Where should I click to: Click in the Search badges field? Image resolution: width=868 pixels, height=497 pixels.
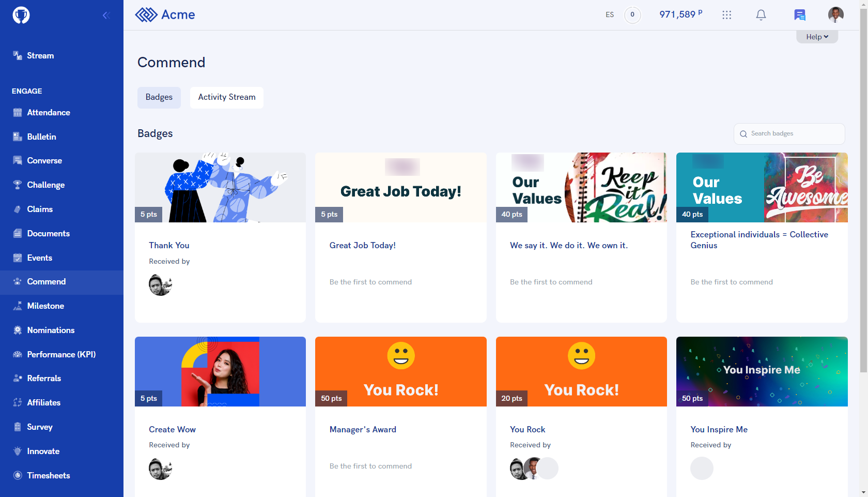click(x=789, y=134)
